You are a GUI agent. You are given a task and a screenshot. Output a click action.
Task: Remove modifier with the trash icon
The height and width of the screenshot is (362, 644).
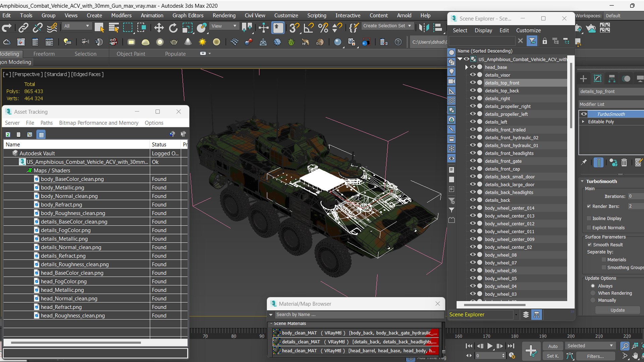(624, 163)
